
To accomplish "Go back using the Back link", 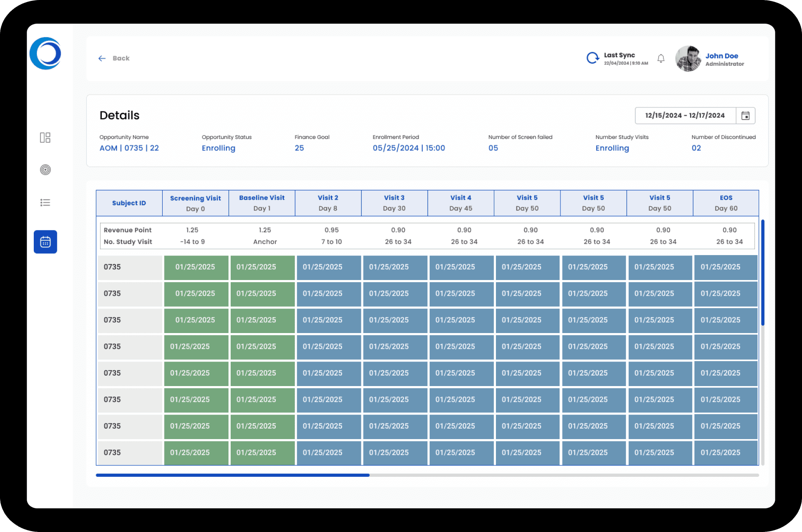I will pos(121,58).
